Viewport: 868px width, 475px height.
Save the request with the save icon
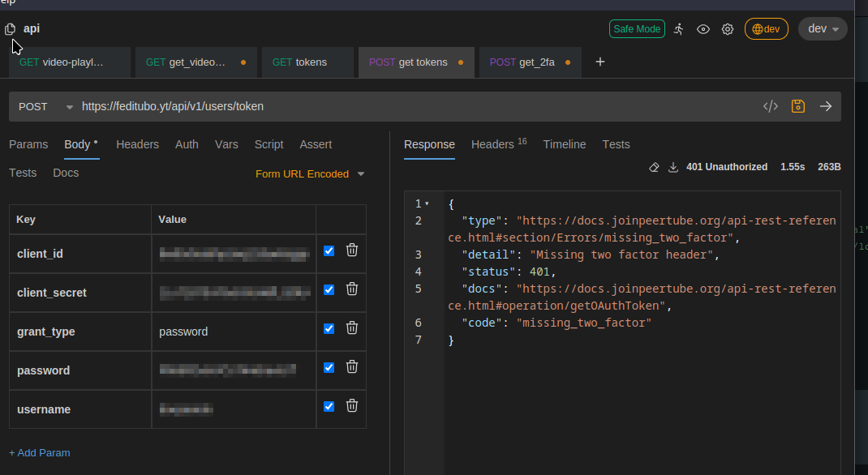(x=798, y=106)
